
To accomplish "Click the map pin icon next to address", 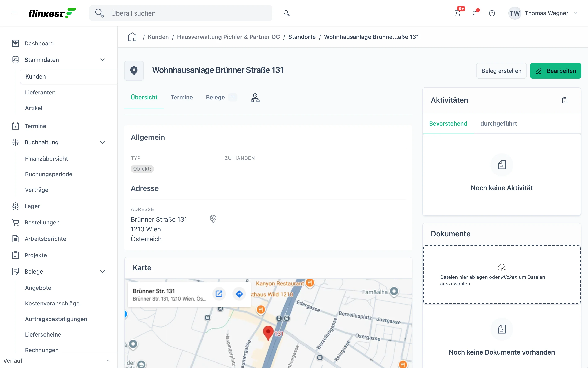I will [x=213, y=219].
